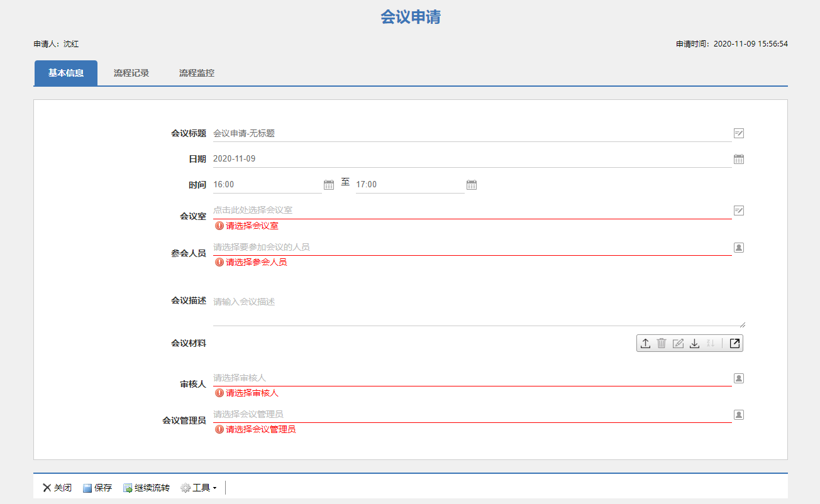Click the room selector icon beside 会议室

tap(739, 210)
